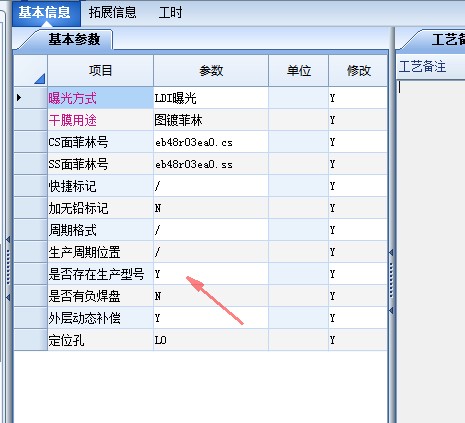Select the CS面菲林号 item cell

click(x=100, y=142)
